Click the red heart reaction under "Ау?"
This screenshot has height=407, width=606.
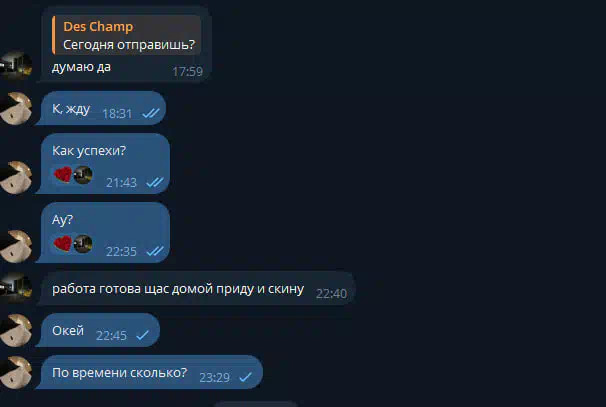[x=63, y=244]
